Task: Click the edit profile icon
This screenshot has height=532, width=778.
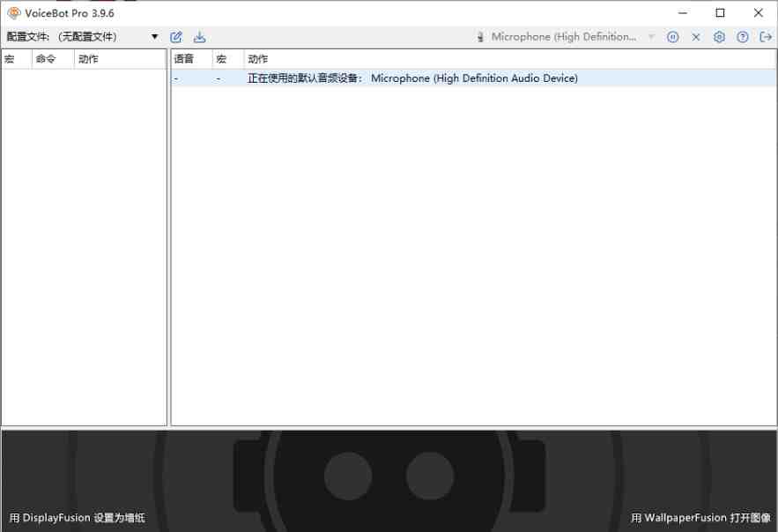Action: tap(175, 37)
